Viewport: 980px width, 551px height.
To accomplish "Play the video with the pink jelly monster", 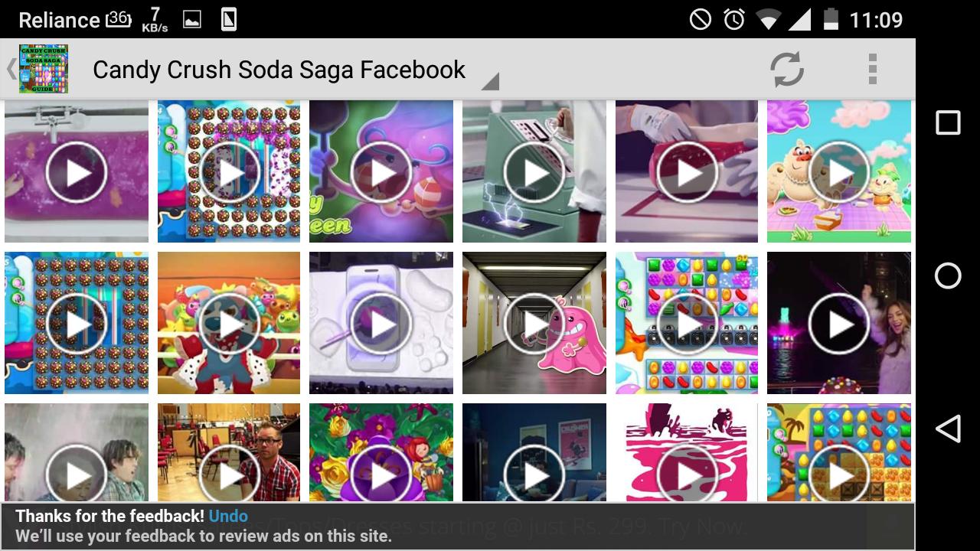I will point(534,323).
